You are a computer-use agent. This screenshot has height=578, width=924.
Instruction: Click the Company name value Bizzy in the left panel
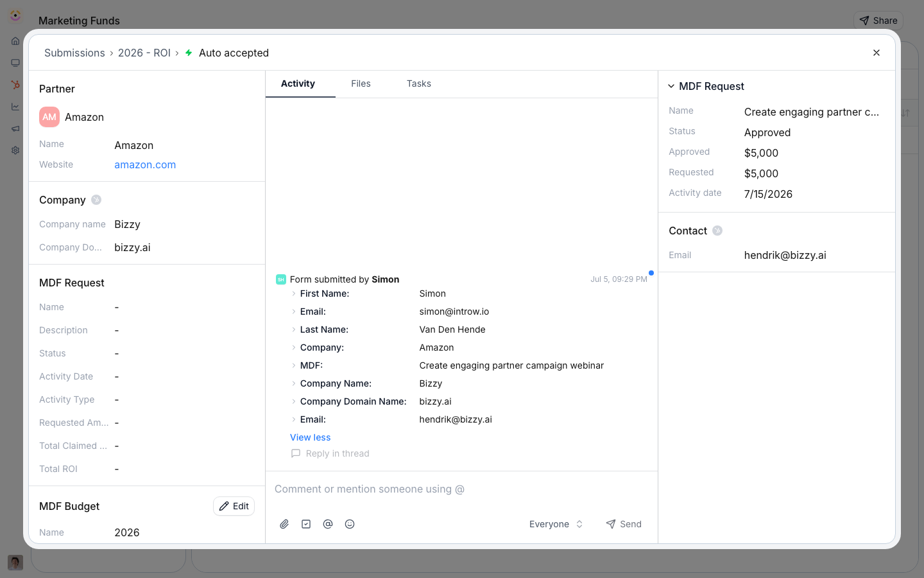pos(127,224)
